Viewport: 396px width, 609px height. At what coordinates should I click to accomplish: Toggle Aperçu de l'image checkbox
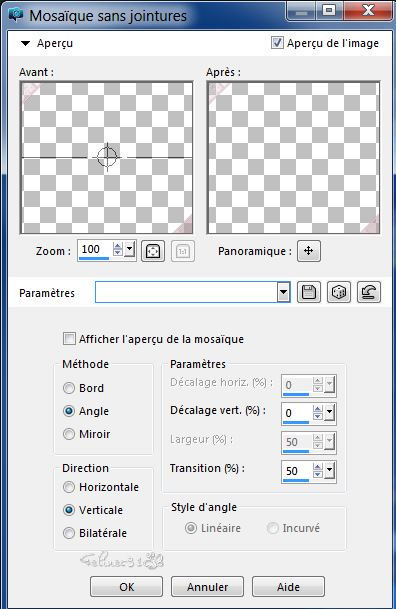277,43
